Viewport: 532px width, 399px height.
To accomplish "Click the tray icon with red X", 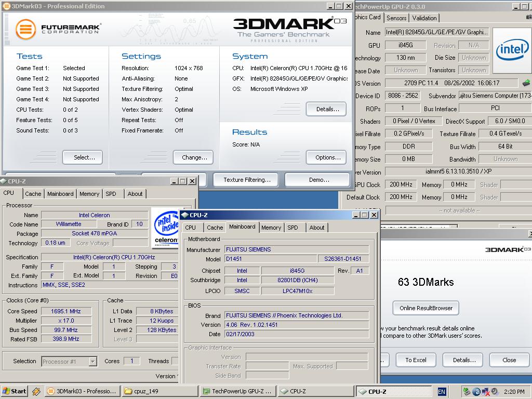I will coord(485,392).
